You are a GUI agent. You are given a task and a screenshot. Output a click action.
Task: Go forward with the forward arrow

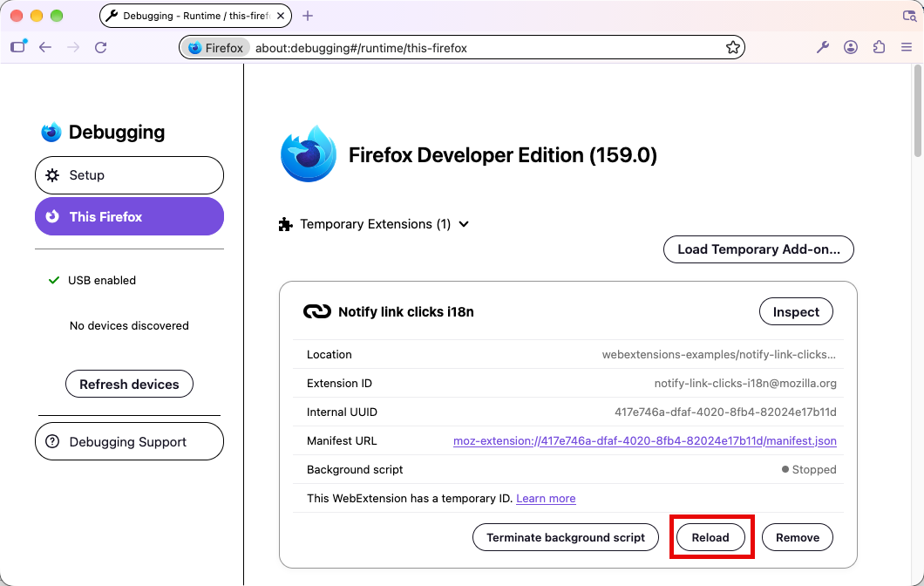coord(73,47)
